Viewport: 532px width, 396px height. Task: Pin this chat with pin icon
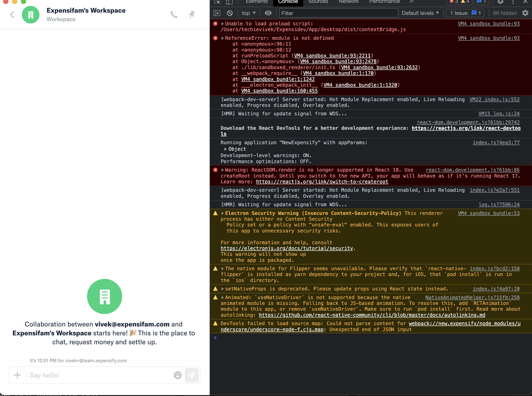(x=192, y=15)
